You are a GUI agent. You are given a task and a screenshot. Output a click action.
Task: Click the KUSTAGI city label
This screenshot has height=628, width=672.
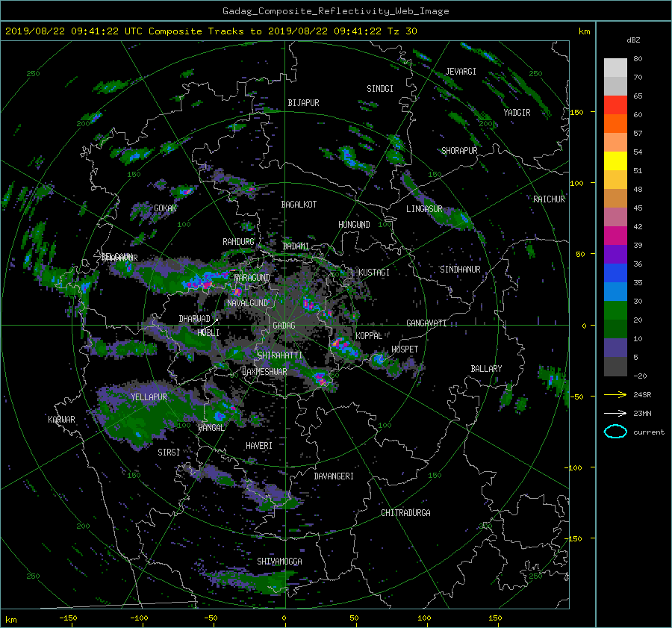[374, 273]
